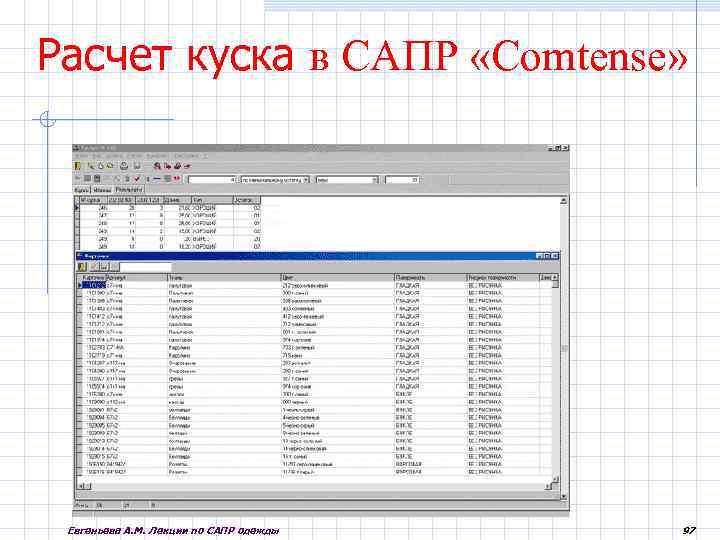Click the red checkmark icon in second toolbar row
The width and height of the screenshot is (720, 540).
coord(137,179)
